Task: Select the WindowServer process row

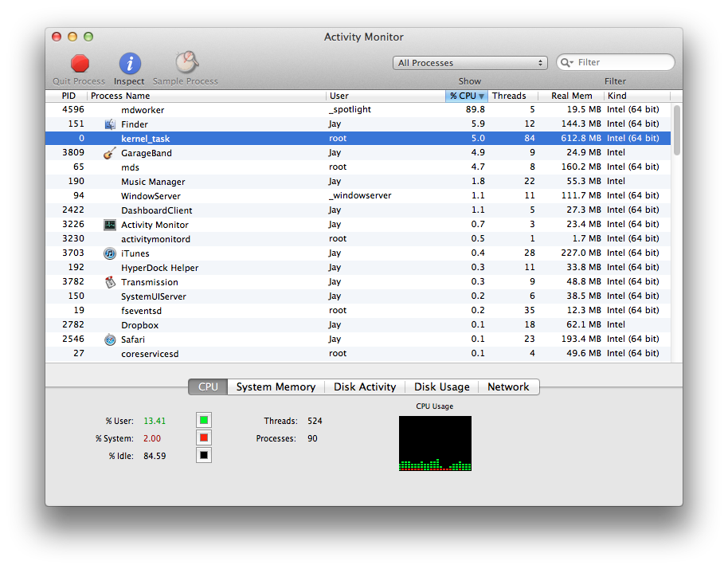Action: click(358, 196)
